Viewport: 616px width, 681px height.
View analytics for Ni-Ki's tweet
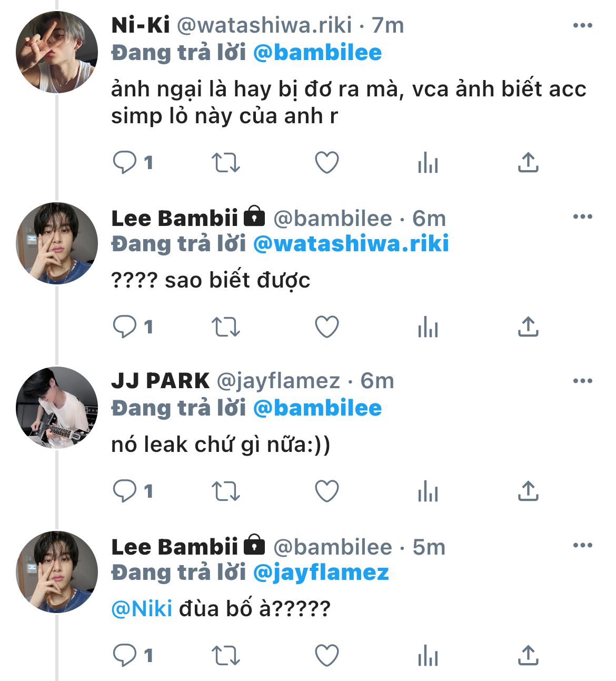point(428,163)
